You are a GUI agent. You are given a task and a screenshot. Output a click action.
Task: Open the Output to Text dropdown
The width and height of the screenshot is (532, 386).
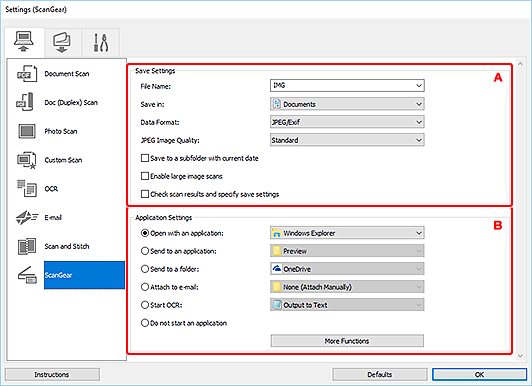point(347,305)
